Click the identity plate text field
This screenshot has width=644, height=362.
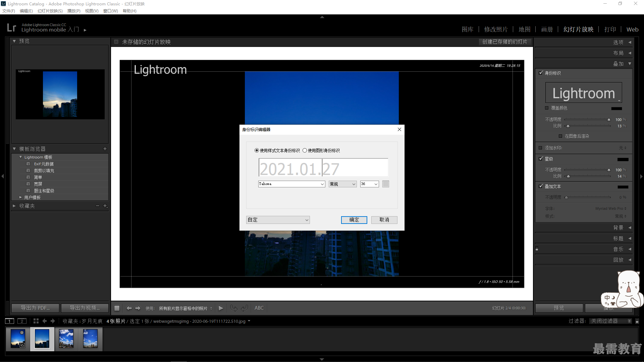pos(323,168)
